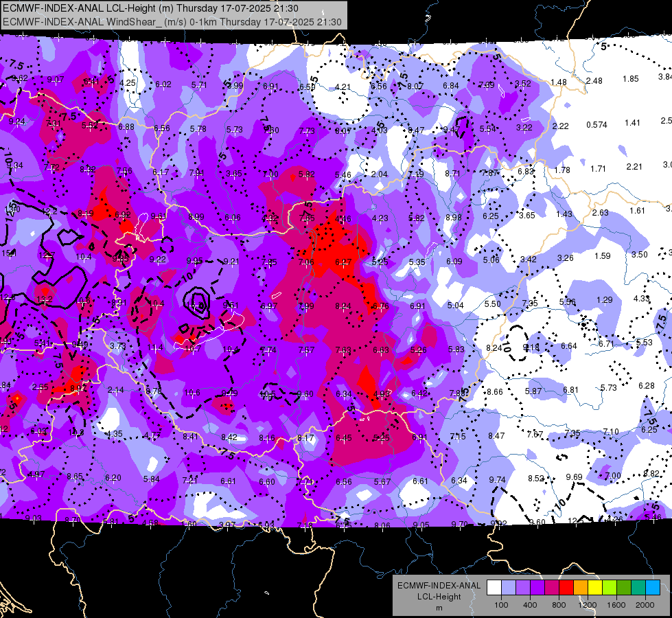Click the wind shear value 1.85
This screenshot has height=618, width=672.
point(631,79)
